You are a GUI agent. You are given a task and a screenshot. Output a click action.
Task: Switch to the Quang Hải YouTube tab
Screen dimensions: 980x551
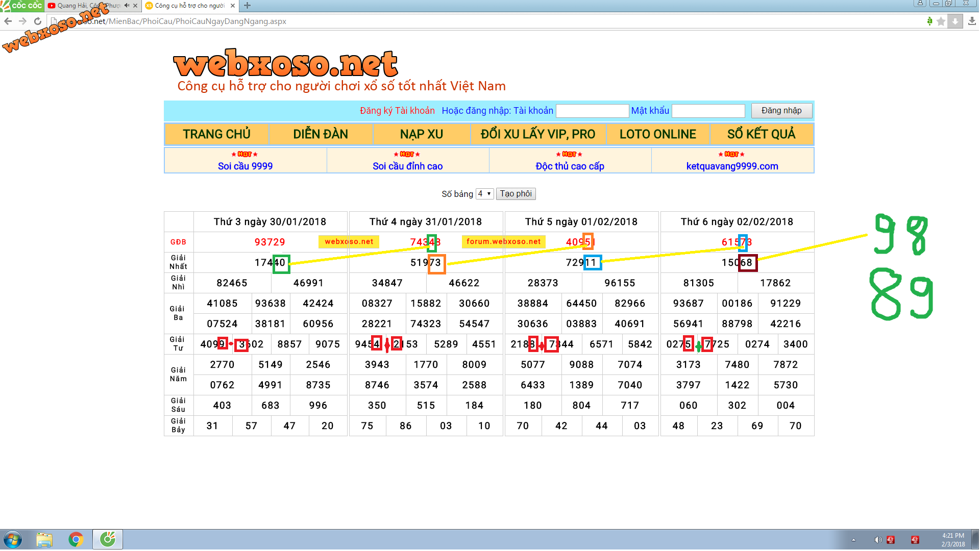point(88,6)
